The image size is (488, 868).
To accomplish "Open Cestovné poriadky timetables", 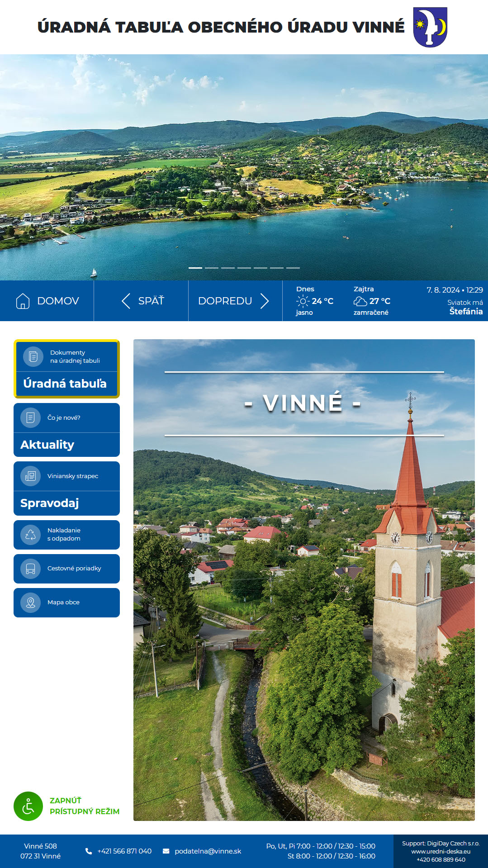I will [x=66, y=569].
